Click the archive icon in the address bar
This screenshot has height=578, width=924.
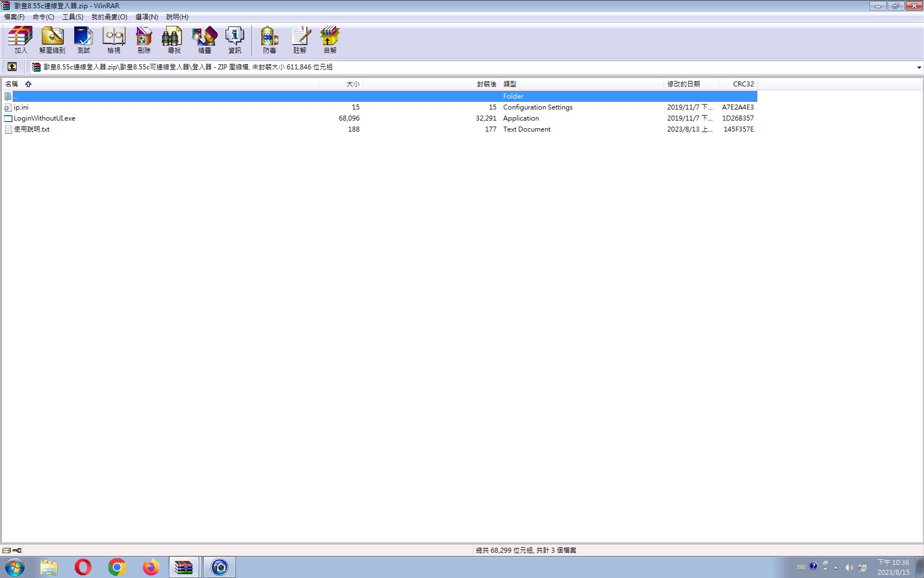point(36,67)
